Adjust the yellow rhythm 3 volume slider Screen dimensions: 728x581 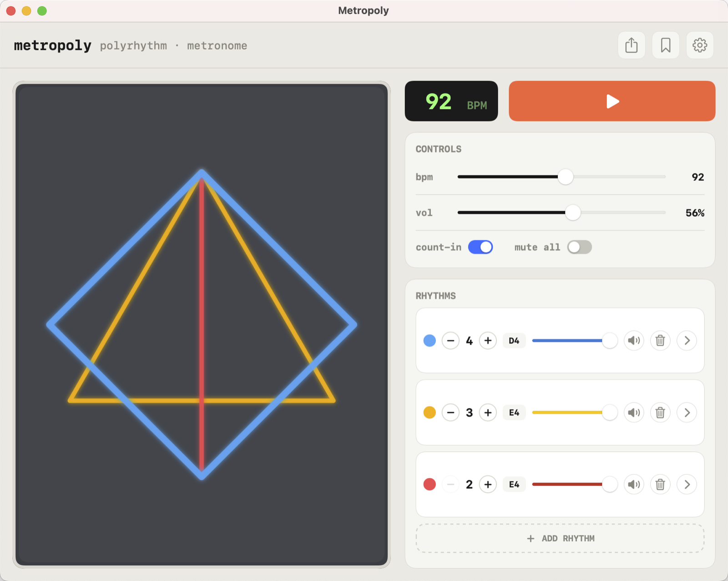pos(575,412)
